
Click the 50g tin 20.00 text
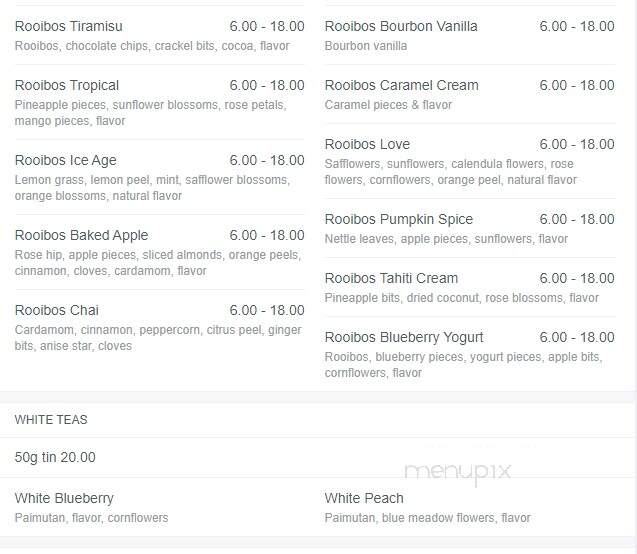55,458
